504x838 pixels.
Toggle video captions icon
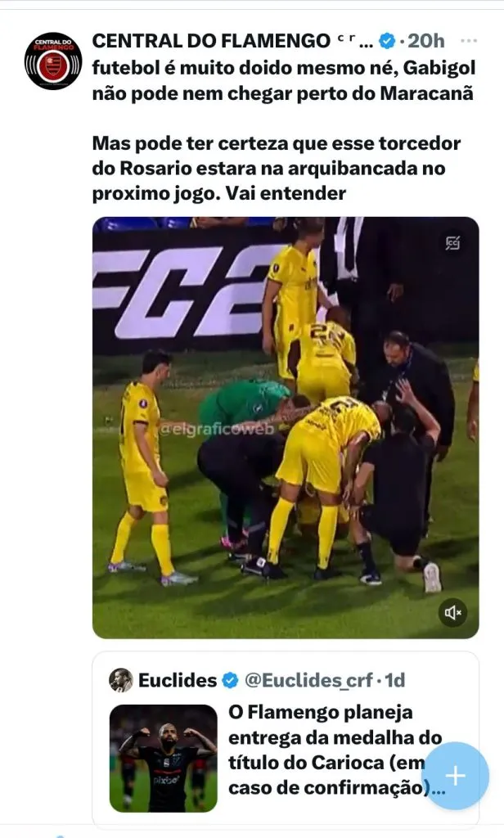[x=452, y=243]
